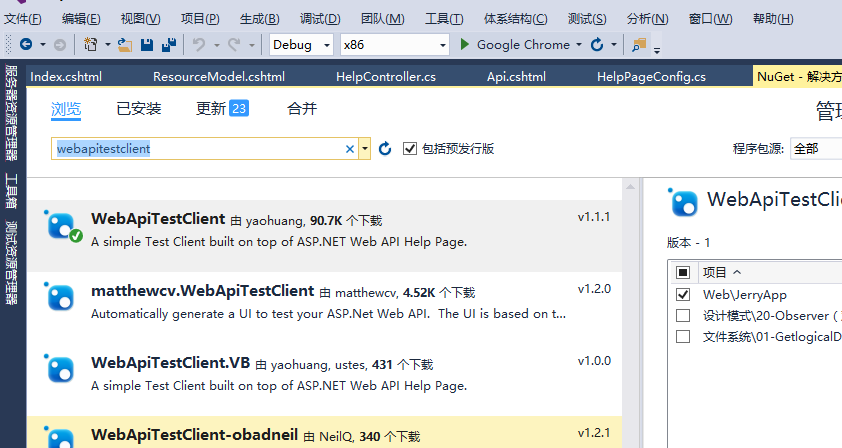Click the Navigate Forward arrow icon
This screenshot has height=448, width=842.
[60, 45]
